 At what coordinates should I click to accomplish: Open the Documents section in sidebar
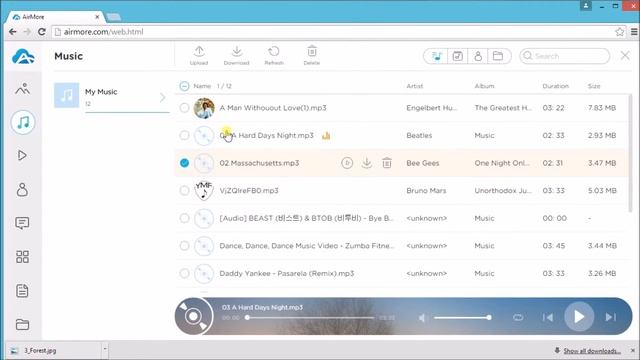22,291
